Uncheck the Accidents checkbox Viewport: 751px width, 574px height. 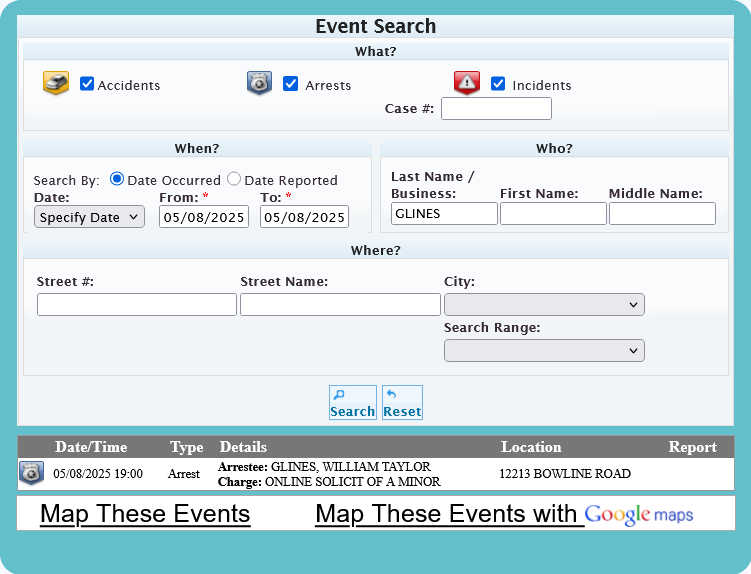[87, 85]
